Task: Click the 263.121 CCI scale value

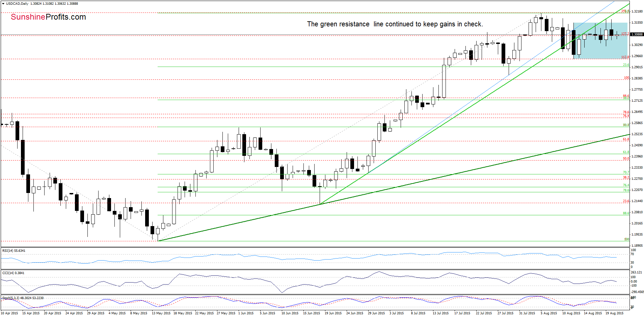Action: 636,272
